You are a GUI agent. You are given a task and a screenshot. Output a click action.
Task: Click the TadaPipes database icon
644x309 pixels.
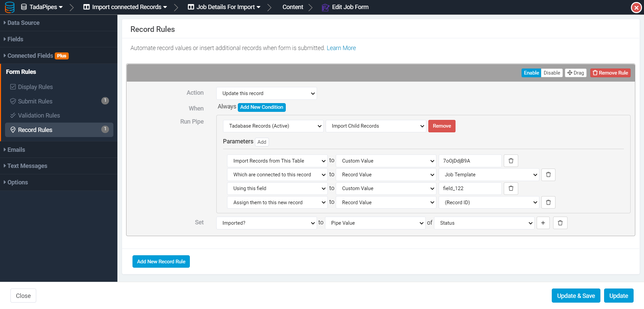pyautogui.click(x=24, y=7)
